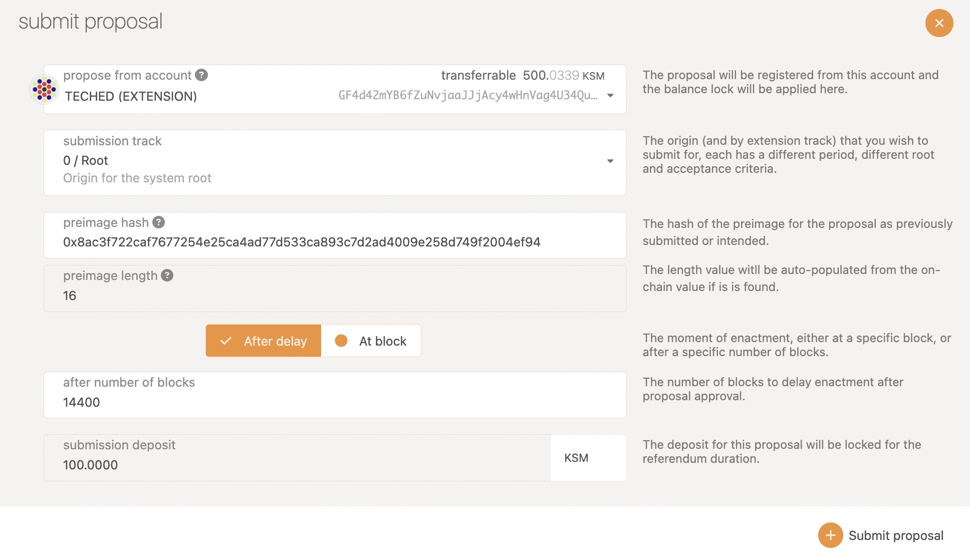Close the submit proposal dialog

click(939, 23)
